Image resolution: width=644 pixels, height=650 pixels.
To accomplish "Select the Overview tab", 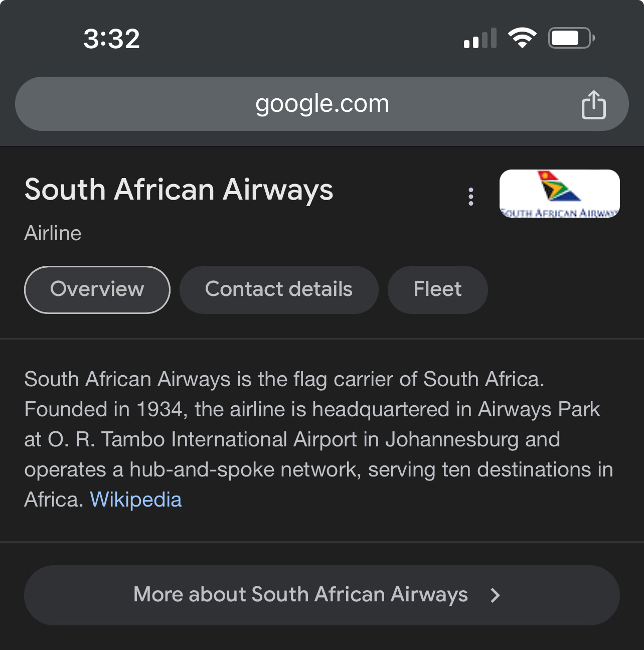I will click(97, 289).
